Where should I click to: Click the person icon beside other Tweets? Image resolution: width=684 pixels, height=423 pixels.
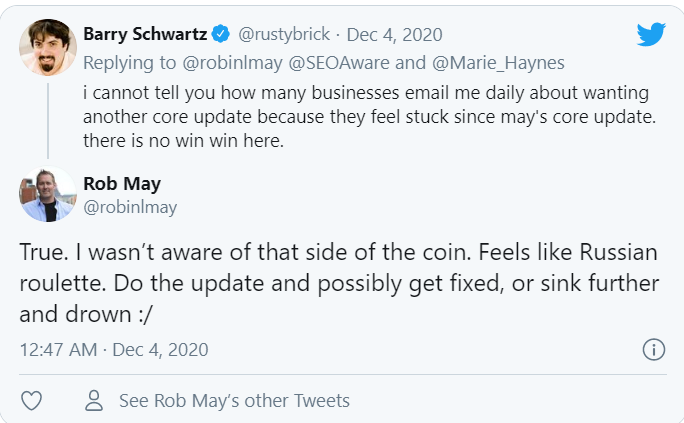(x=95, y=401)
